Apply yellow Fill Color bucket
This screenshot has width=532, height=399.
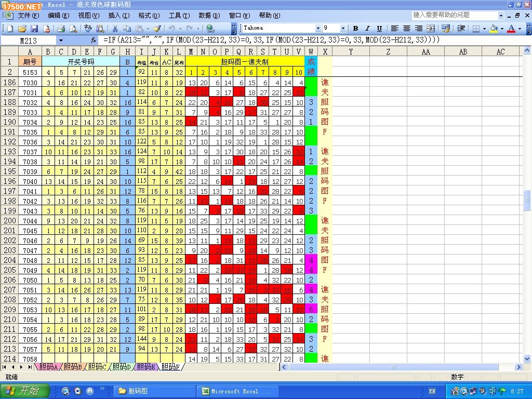(494, 29)
